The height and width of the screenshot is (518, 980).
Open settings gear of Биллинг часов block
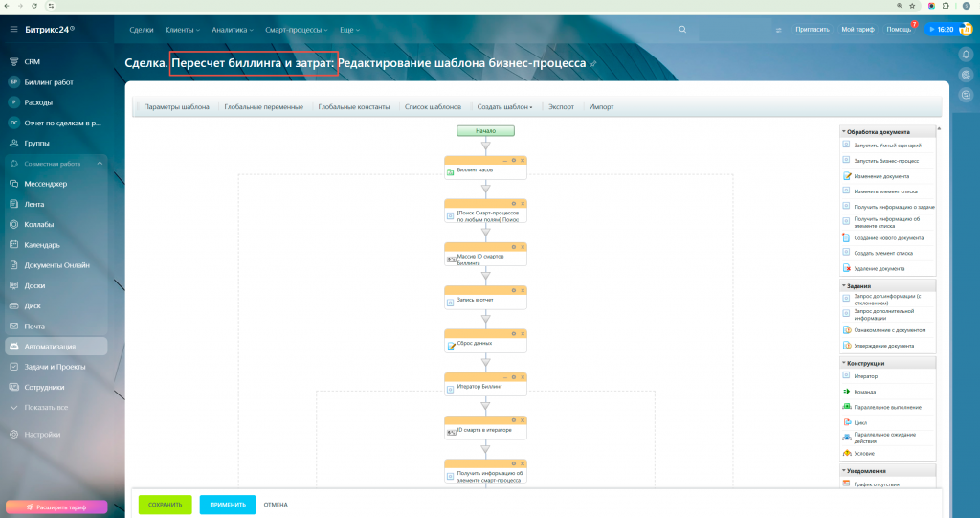coord(514,160)
